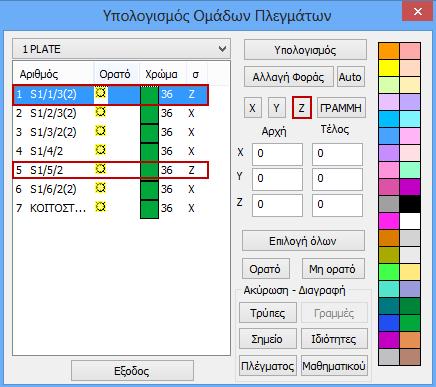Pick the dark teal swatch in the left column
This screenshot has height=387, width=436.
point(389,306)
